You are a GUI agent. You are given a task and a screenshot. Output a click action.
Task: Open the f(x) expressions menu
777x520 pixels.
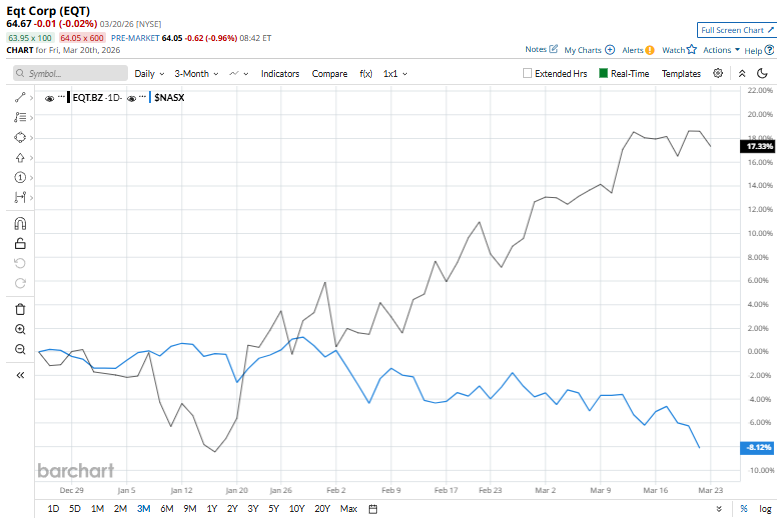coord(366,73)
